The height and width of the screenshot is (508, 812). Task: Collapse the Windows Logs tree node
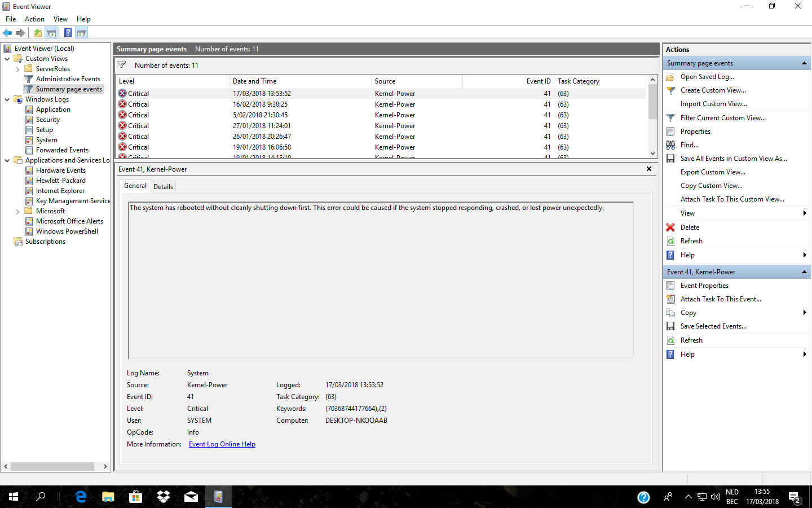7,99
